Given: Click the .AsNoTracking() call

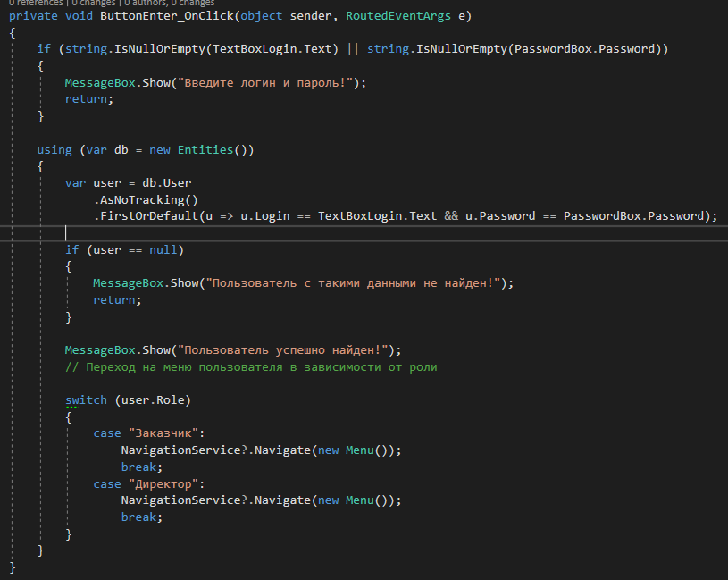Looking at the screenshot, I should 146,200.
